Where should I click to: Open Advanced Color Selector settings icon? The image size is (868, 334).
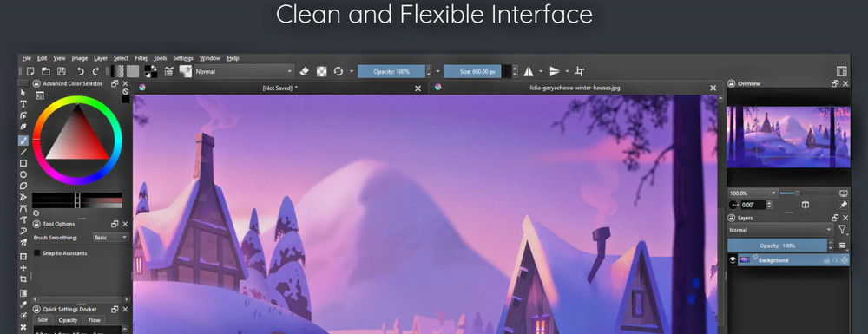39,95
